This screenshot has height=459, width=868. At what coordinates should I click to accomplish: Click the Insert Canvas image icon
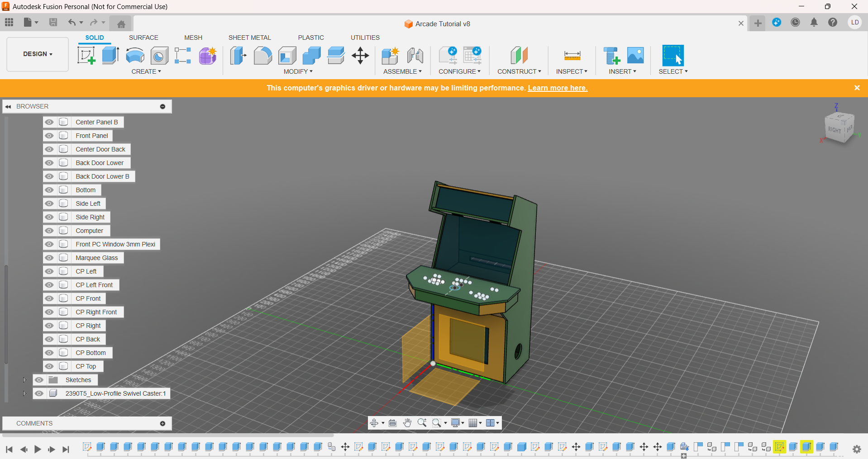click(x=635, y=56)
